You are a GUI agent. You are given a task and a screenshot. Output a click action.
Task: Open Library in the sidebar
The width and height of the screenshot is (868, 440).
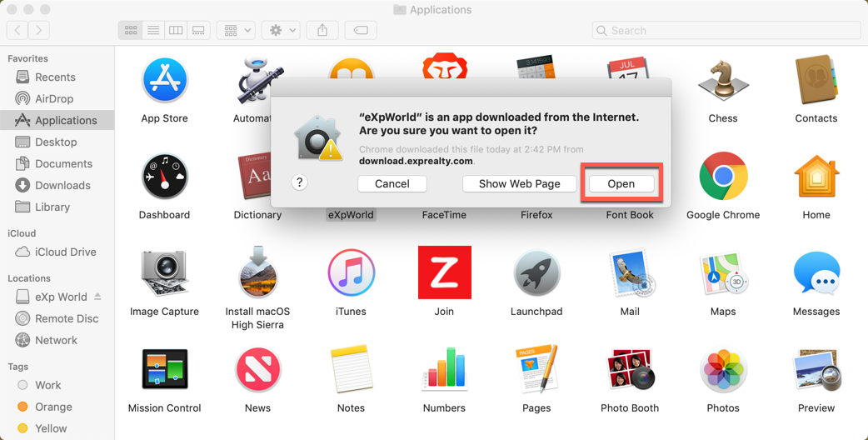[57, 207]
